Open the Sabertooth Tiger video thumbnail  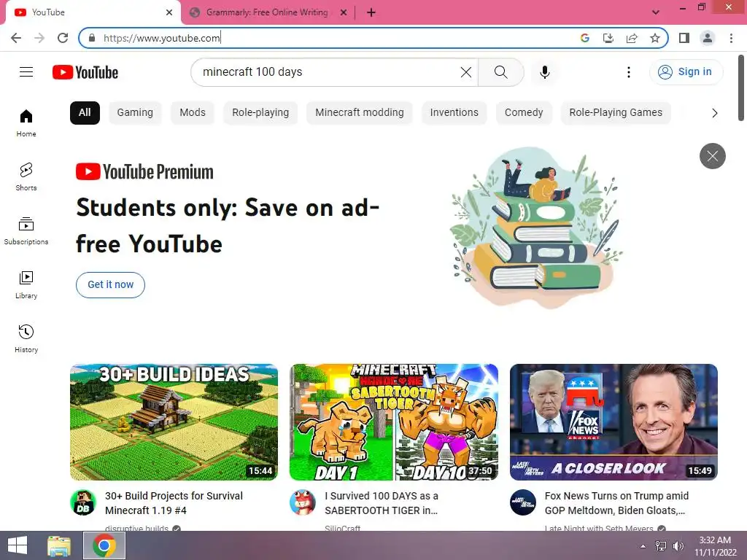(393, 422)
